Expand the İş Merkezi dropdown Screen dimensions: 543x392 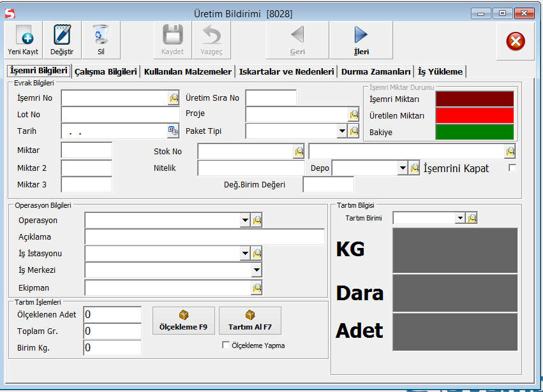[257, 270]
